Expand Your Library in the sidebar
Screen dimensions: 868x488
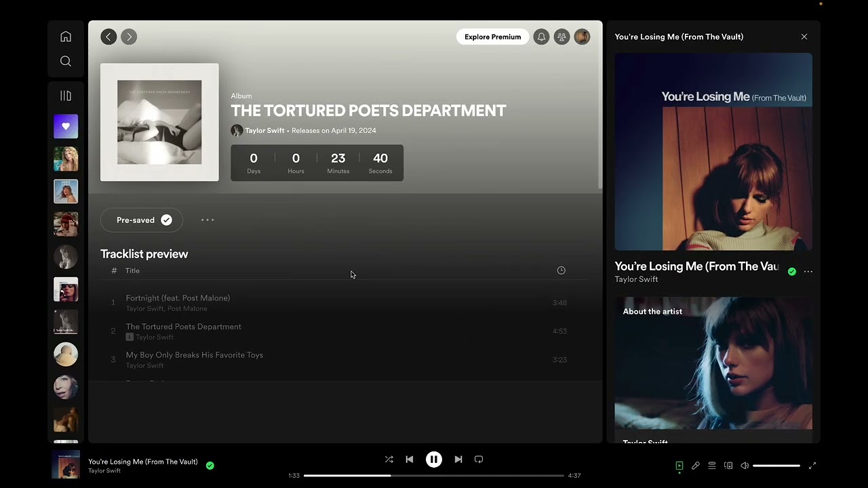coord(66,96)
